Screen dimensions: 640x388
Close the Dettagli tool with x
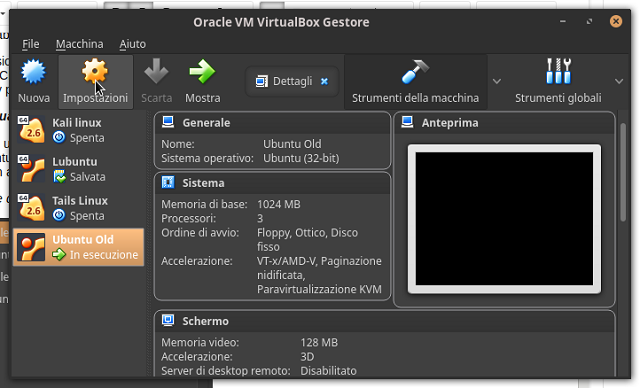click(324, 81)
